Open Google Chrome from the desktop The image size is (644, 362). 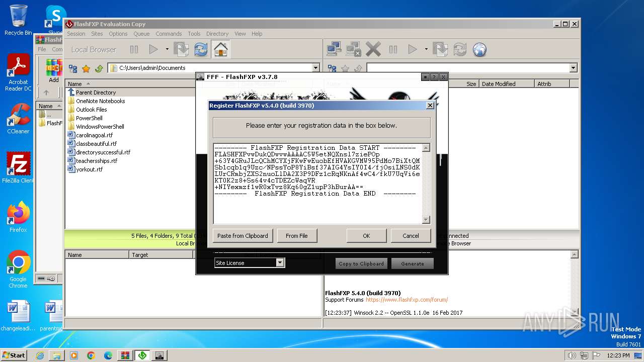click(18, 269)
